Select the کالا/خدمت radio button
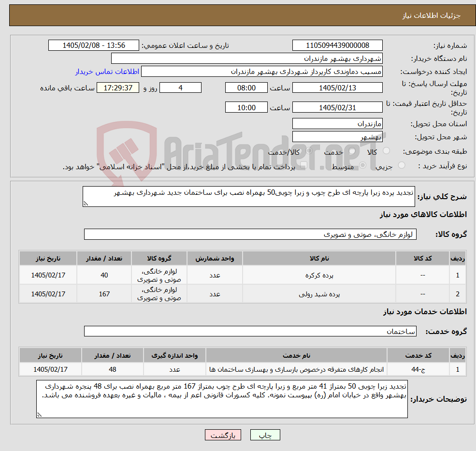Viewport: 476px width, 451px height. [x=309, y=151]
